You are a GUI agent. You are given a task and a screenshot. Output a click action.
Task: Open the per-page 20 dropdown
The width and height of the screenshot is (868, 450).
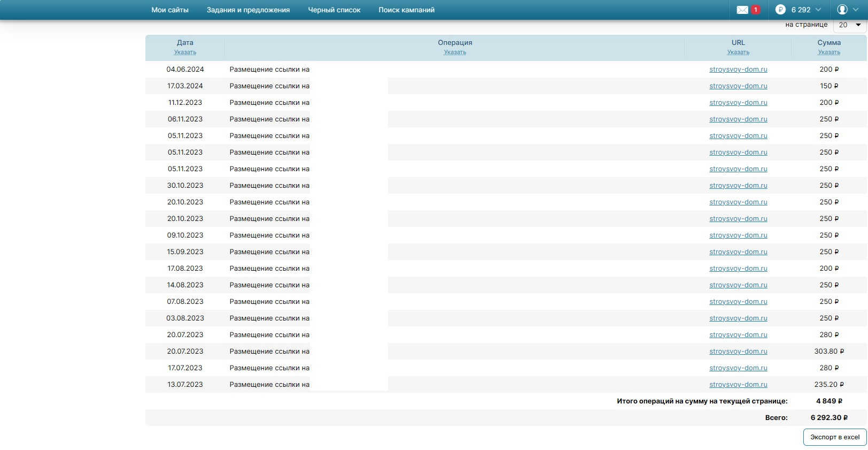pyautogui.click(x=850, y=25)
